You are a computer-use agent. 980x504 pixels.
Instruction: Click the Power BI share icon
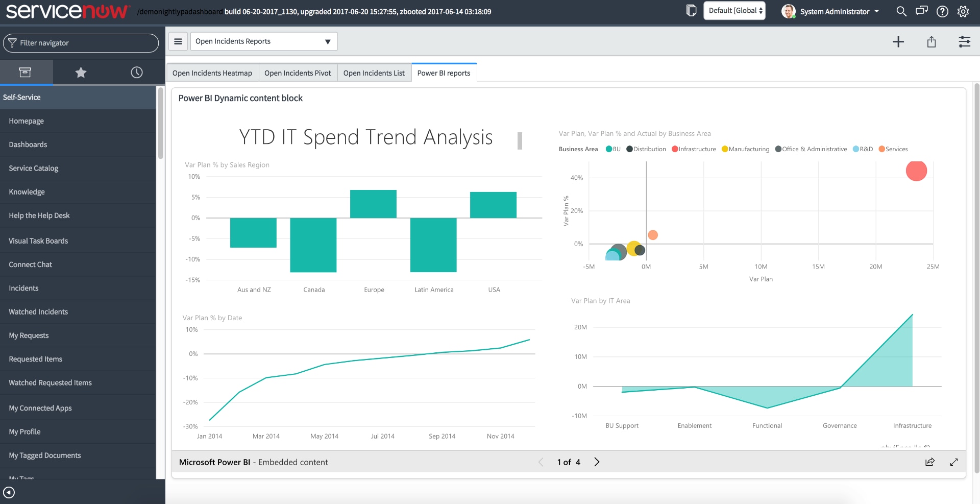pyautogui.click(x=930, y=462)
